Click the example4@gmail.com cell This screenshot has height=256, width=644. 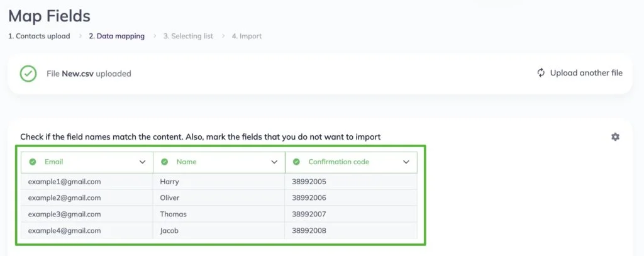pyautogui.click(x=87, y=231)
